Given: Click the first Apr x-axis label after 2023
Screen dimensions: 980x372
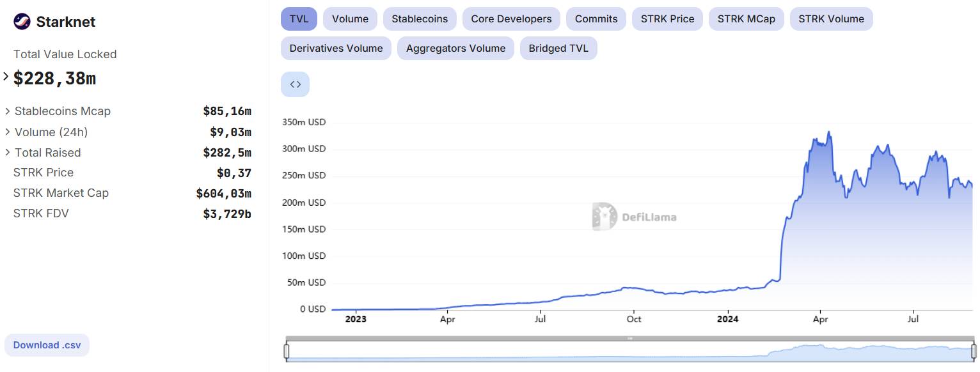Looking at the screenshot, I should point(448,319).
